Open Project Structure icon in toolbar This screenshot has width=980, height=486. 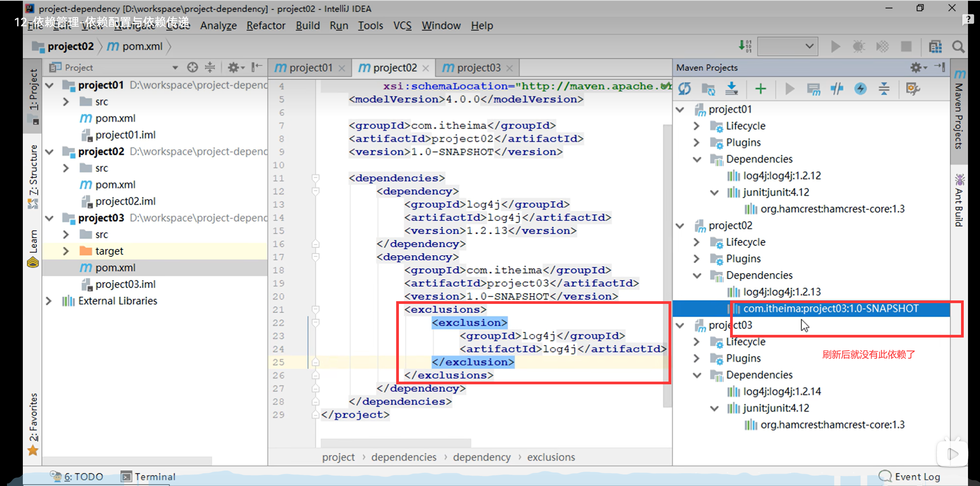tap(935, 47)
